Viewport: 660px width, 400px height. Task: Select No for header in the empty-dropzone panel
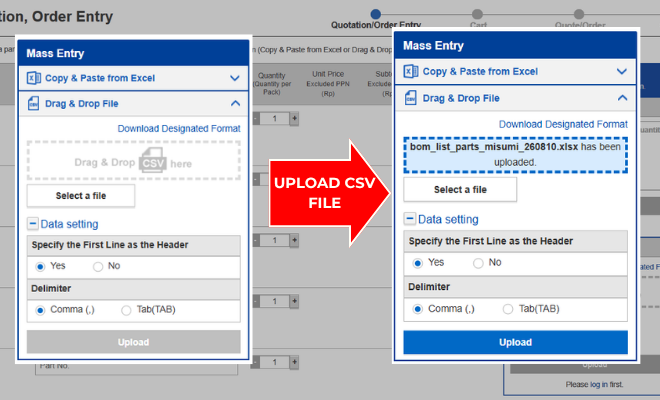pos(98,267)
